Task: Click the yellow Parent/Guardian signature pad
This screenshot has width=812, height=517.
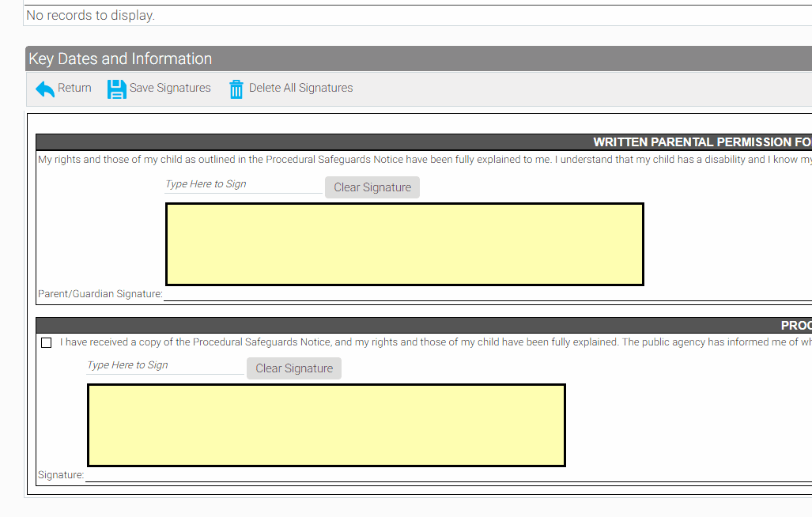Action: 404,243
